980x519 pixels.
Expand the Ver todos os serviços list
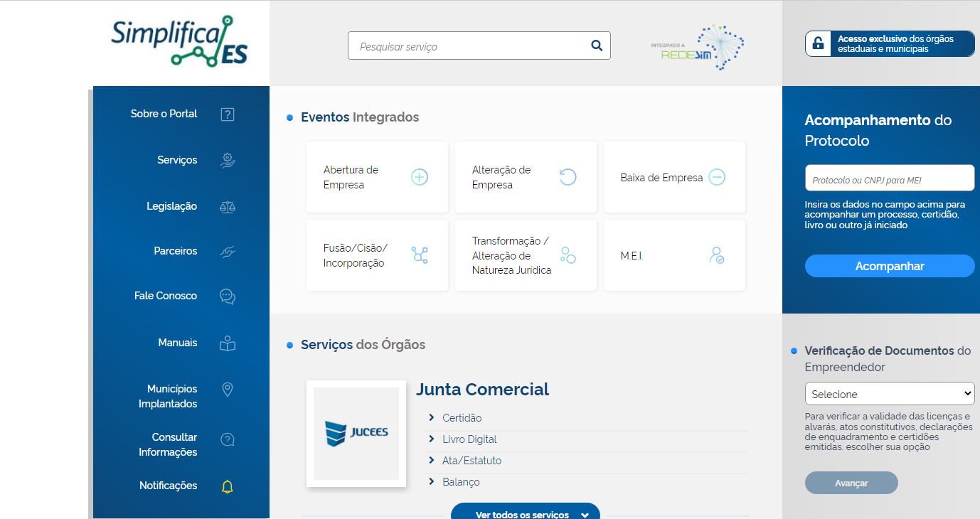tap(525, 513)
